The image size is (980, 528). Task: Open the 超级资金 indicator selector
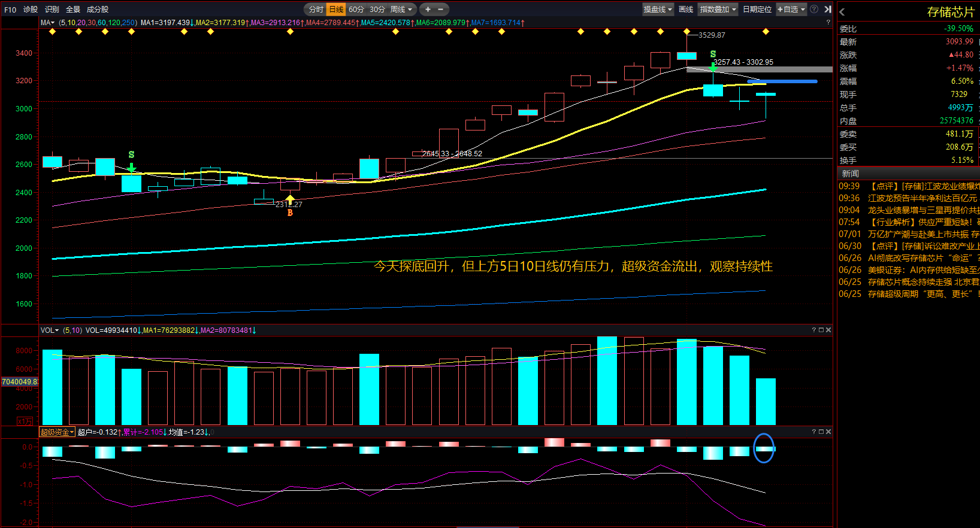pos(58,432)
